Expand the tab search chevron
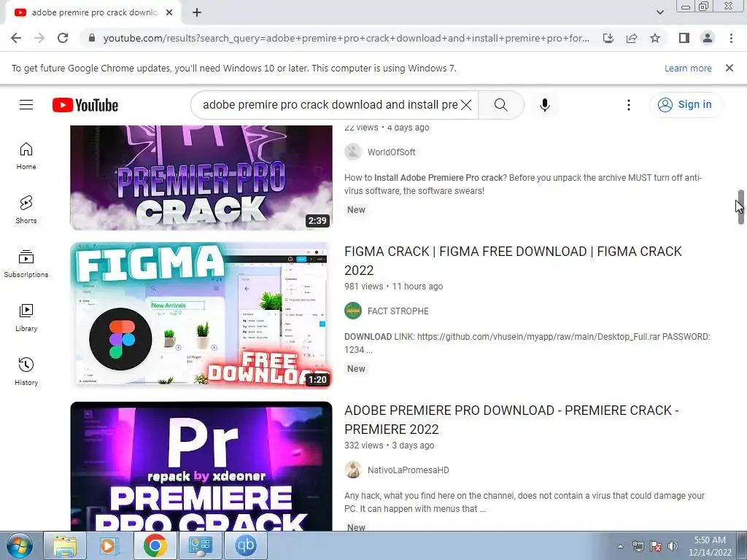The width and height of the screenshot is (747, 560). coord(659,12)
